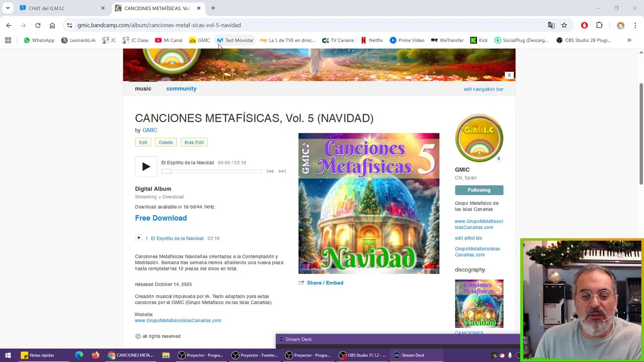Open the Leonardo.Ai bookmark
Screen dimensions: 644x362
(78, 40)
